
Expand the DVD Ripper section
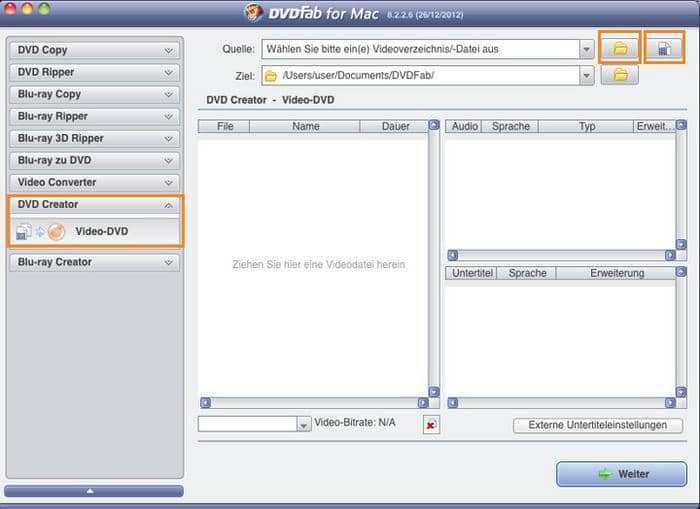click(x=94, y=72)
